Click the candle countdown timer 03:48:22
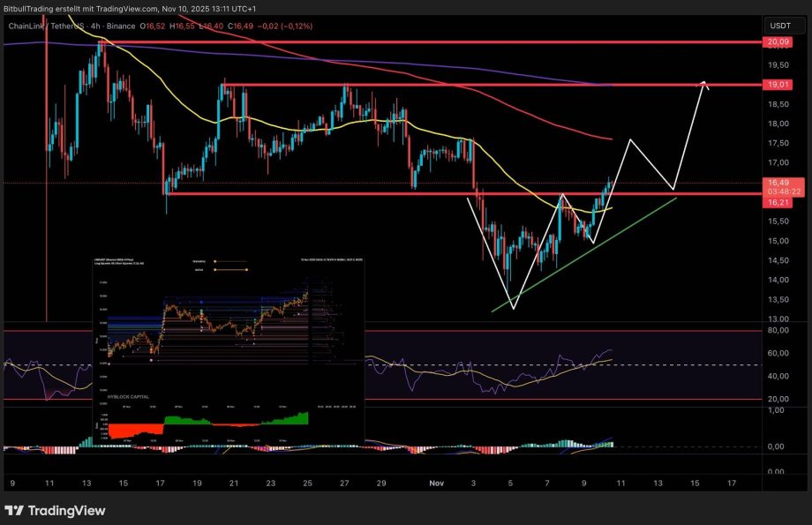812x525 pixels. (x=784, y=191)
